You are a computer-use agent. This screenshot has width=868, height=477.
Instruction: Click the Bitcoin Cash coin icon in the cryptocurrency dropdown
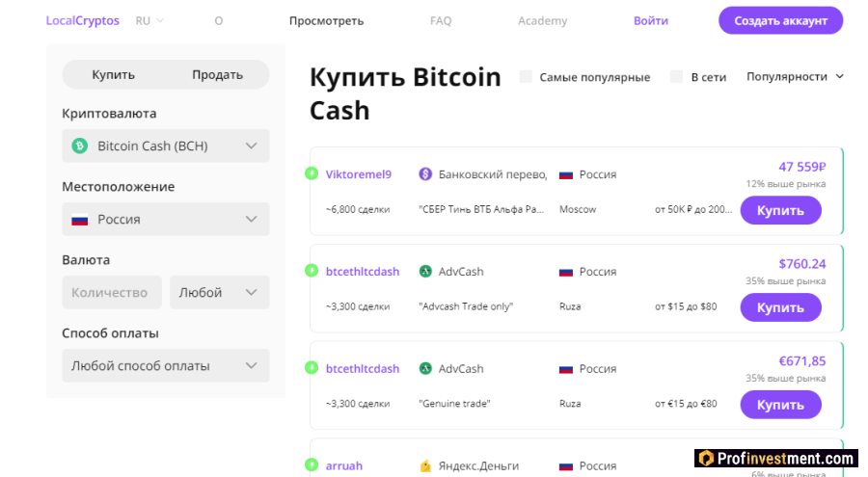click(80, 146)
